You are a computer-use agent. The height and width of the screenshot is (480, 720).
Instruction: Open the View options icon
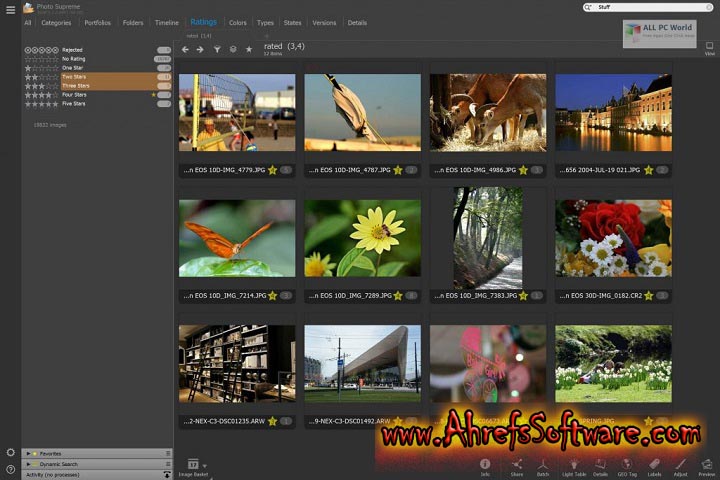[x=709, y=48]
